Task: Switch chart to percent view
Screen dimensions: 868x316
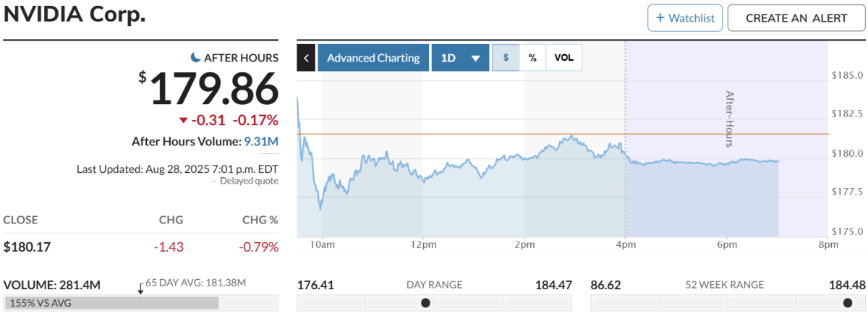Action: (x=532, y=58)
